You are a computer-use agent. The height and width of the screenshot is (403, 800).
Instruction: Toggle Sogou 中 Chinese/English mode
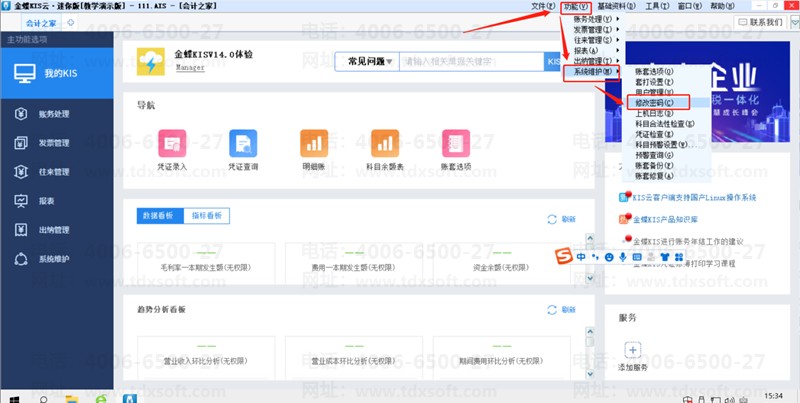581,257
